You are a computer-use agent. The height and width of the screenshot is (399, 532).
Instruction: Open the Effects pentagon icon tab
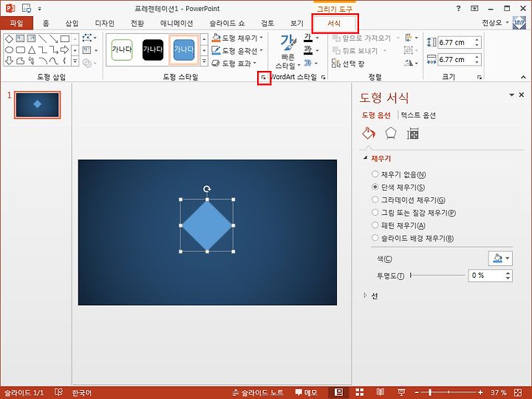click(391, 134)
